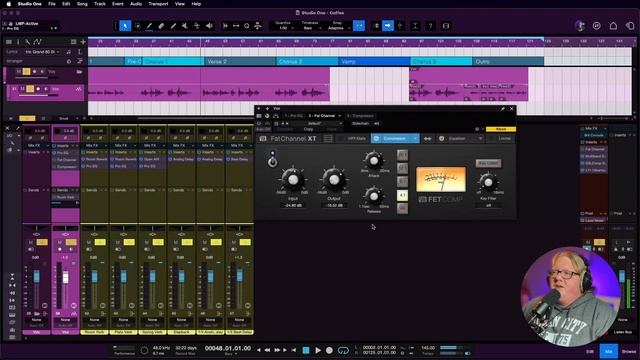Open the Song menu

(x=82, y=4)
